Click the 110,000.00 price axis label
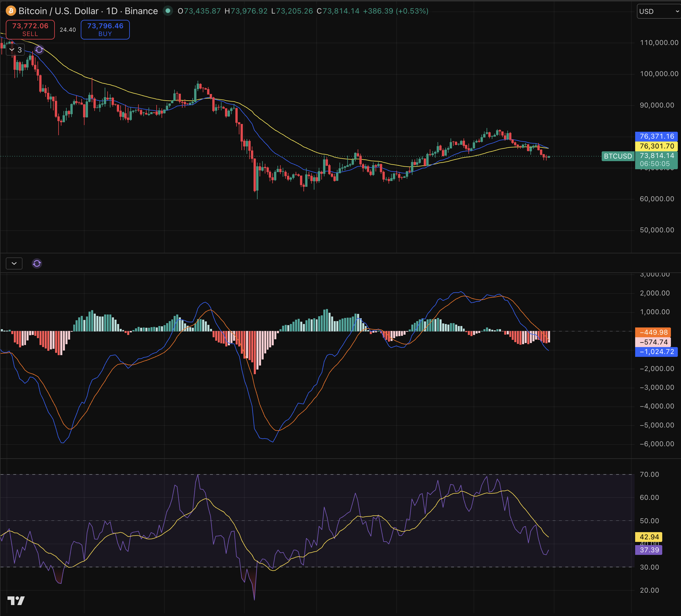681x616 pixels. click(659, 43)
